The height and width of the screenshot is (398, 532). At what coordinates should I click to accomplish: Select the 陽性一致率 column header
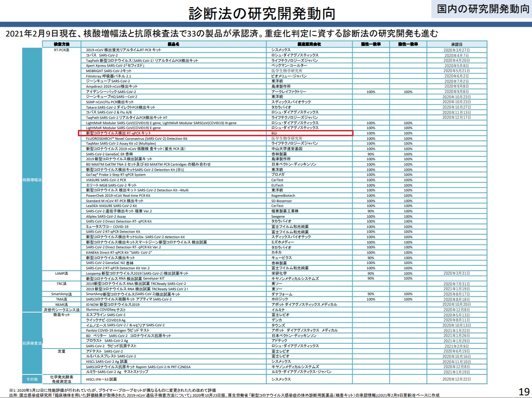point(371,44)
